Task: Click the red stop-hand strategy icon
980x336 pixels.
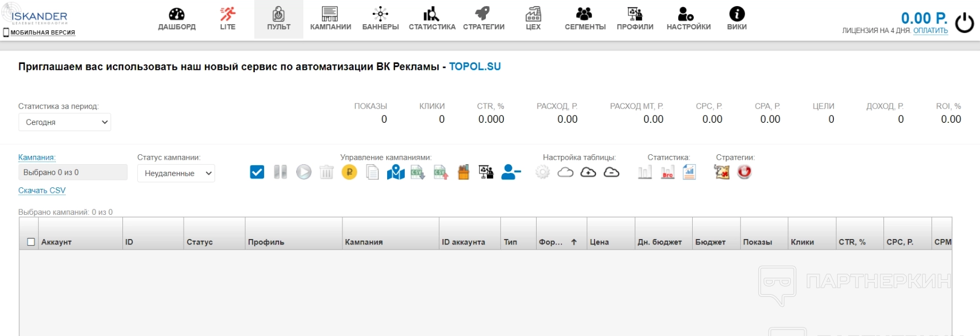Action: coord(745,172)
